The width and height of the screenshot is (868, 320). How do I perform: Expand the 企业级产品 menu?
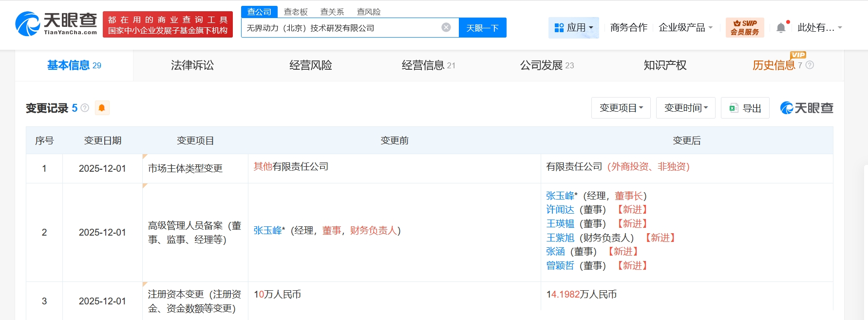pyautogui.click(x=685, y=27)
